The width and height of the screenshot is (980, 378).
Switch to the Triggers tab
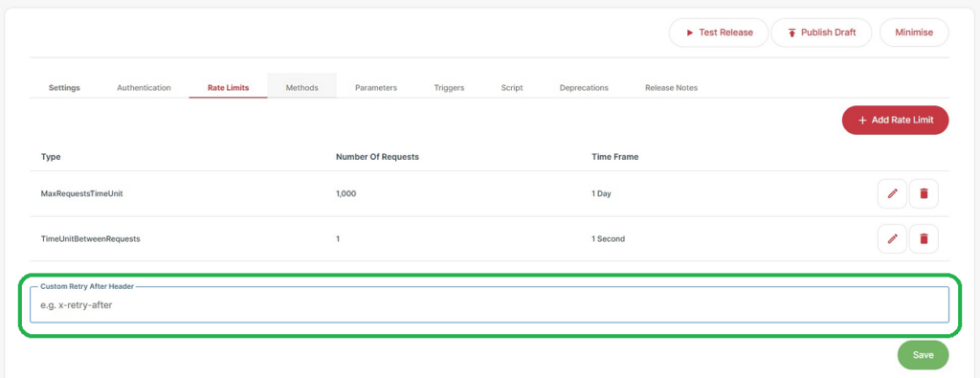click(x=450, y=87)
